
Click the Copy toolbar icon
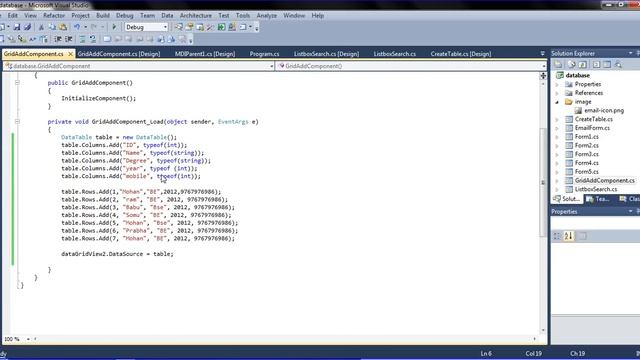[x=52, y=27]
